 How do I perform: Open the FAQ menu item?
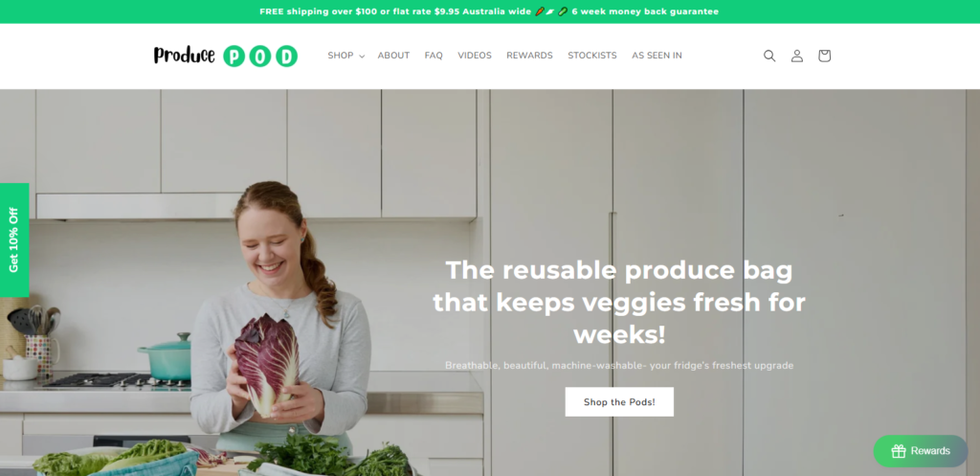click(x=434, y=56)
